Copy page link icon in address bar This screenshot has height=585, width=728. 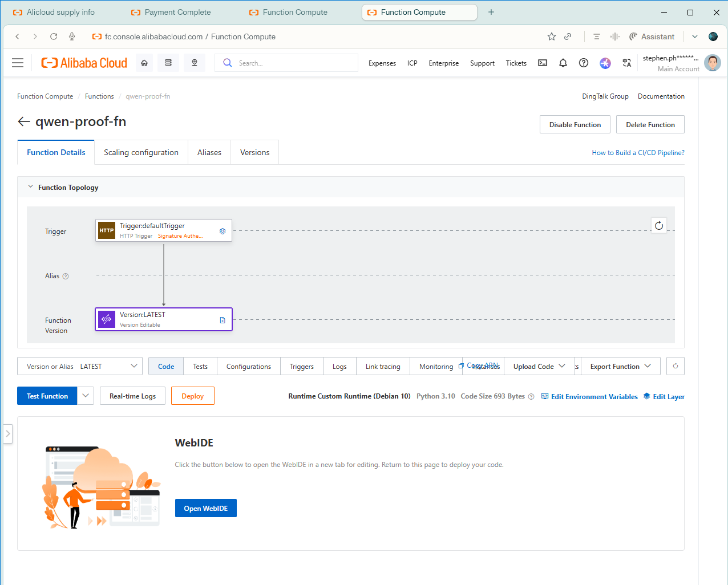coord(568,36)
